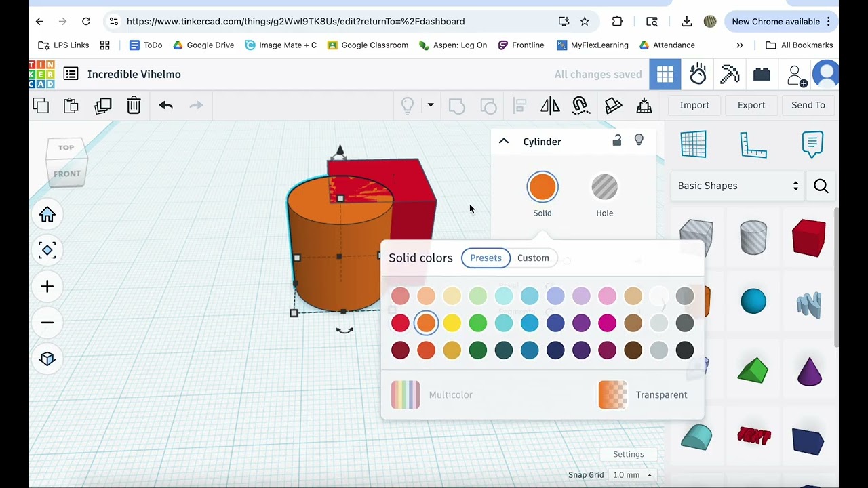
Task: Click the Group shapes icon
Action: click(x=457, y=106)
